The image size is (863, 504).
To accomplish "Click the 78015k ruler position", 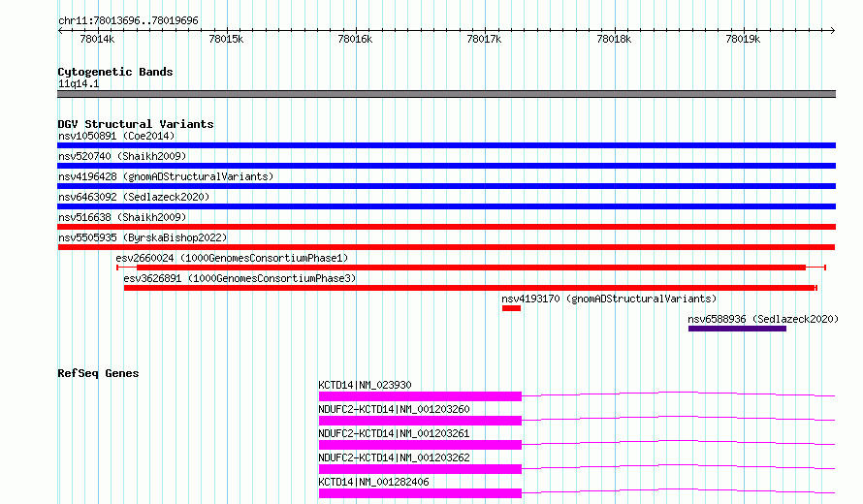I will point(226,39).
